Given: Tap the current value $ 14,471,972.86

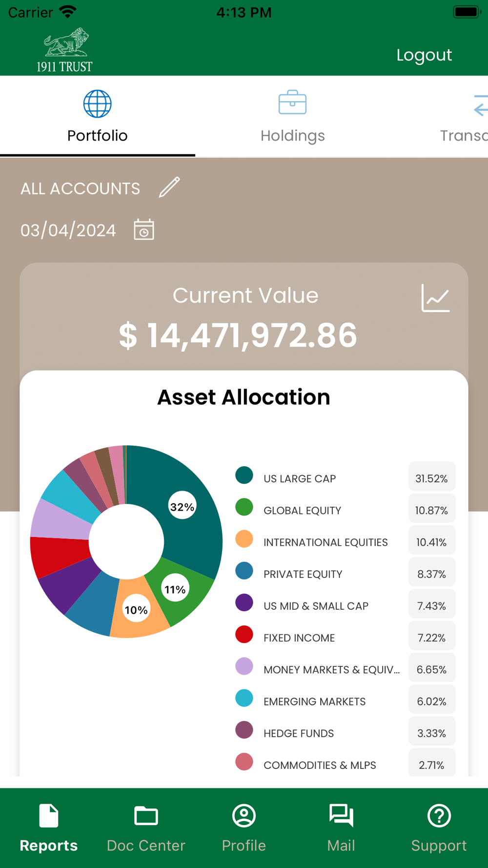Looking at the screenshot, I should click(238, 335).
